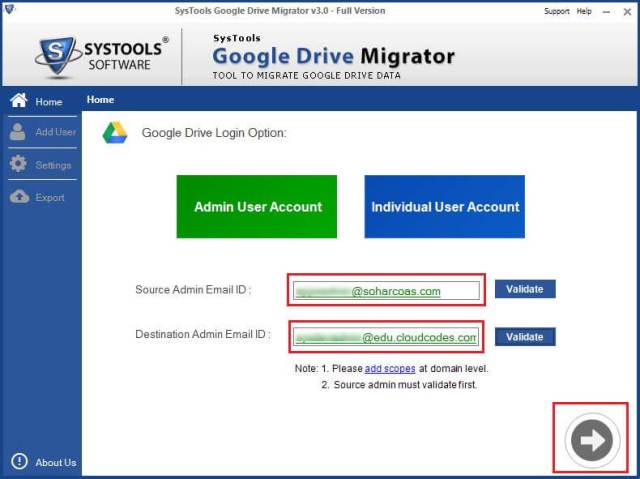
Task: Click the Add User person icon
Action: [18, 132]
